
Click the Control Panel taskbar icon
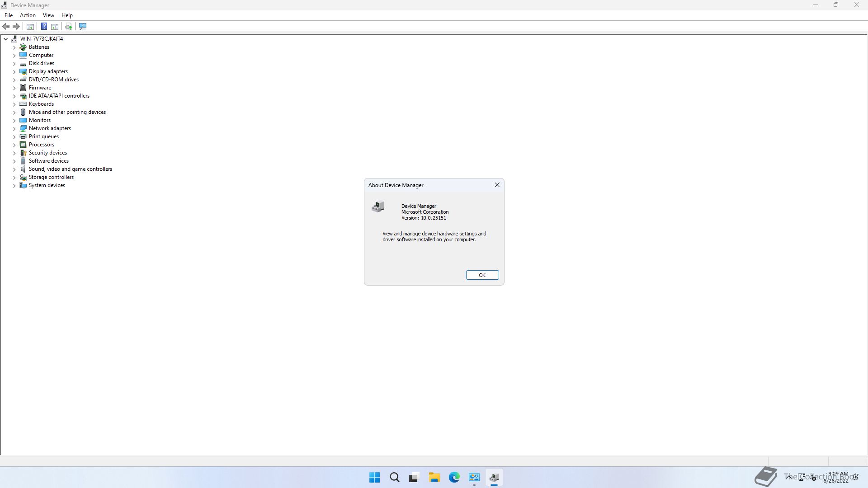(x=474, y=478)
